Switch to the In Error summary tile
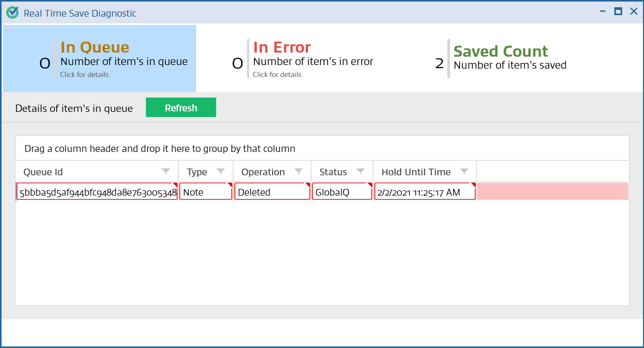 tap(302, 59)
